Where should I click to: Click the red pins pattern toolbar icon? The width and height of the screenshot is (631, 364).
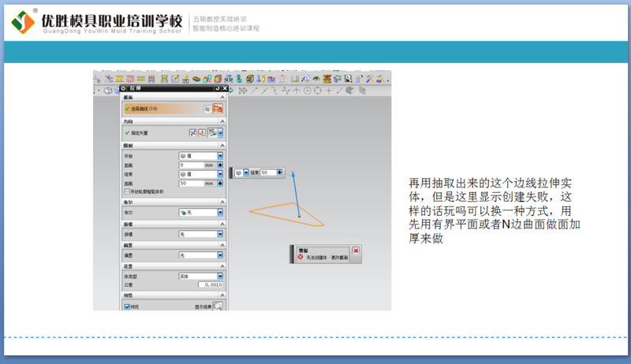[x=130, y=79]
